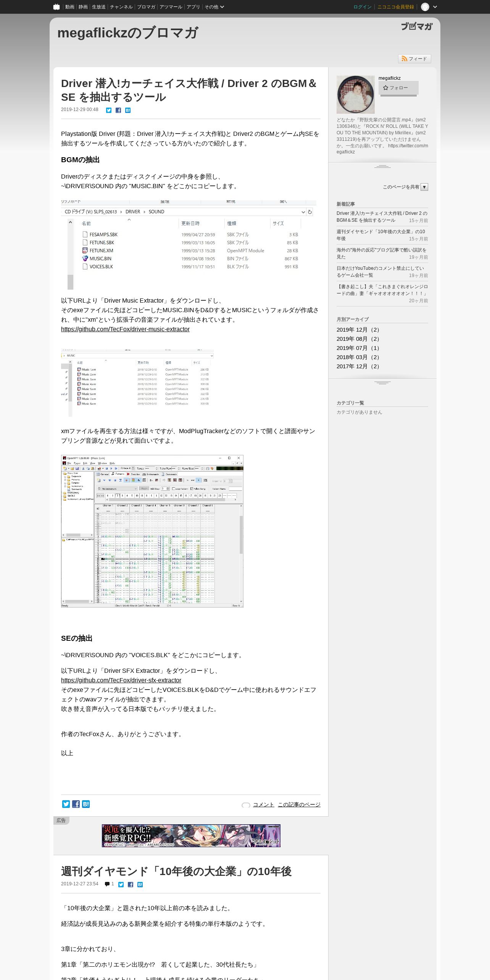Screen dimensions: 490x980
Task: Bookmark 週刊ダイヤモンド article on Hatena
Action: coord(140,885)
